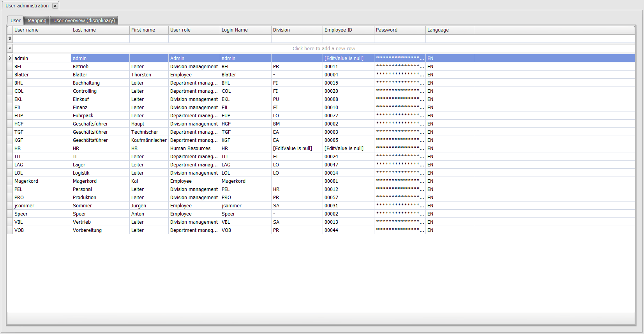
Task: Select the jsommer user row
Action: (42, 206)
